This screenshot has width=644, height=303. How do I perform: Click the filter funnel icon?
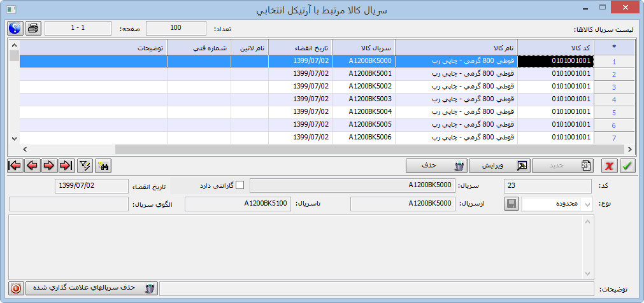click(84, 166)
